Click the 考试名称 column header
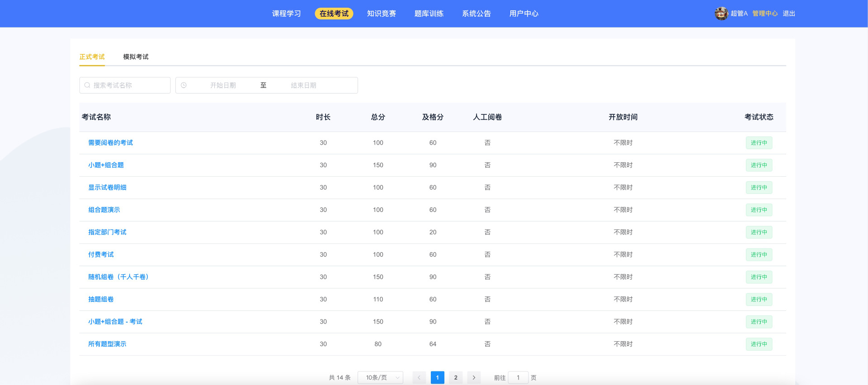868x385 pixels. point(96,117)
